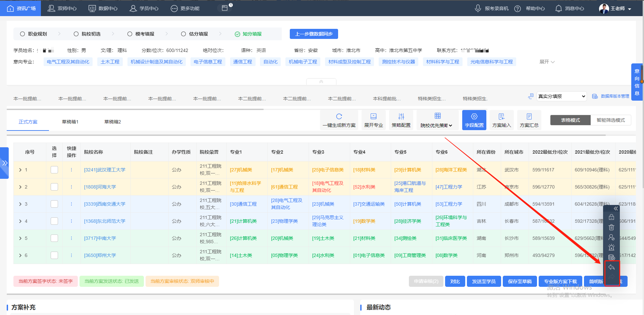
Task: Open 报考录音机 microphone tool
Action: coord(491,8)
